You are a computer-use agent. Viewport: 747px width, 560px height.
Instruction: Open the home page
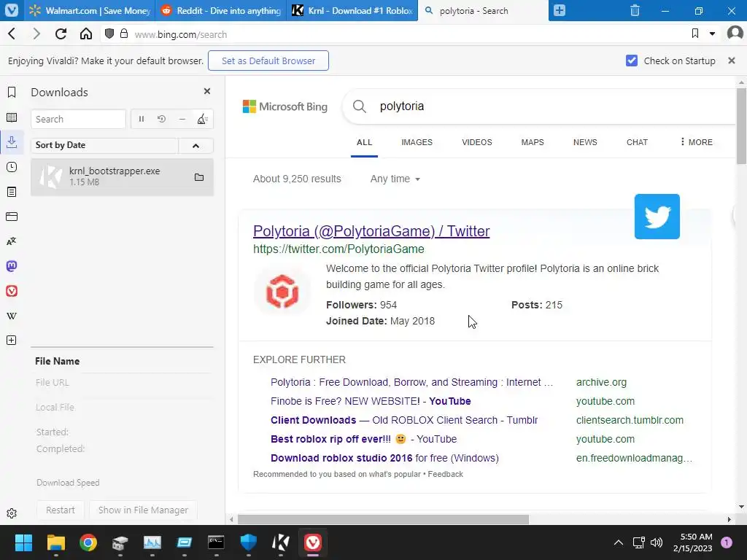tap(86, 34)
